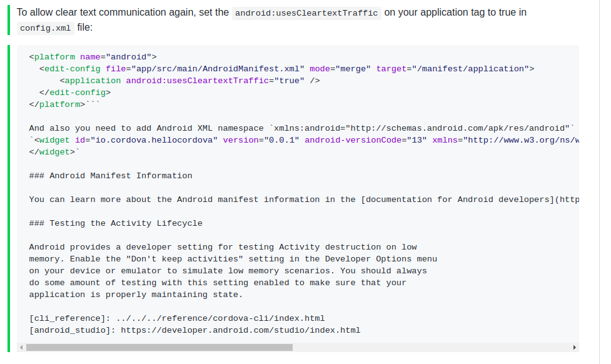Click the 'android-versionCode="13"' attribute
Image resolution: width=611 pixels, height=364 pixels.
point(365,140)
